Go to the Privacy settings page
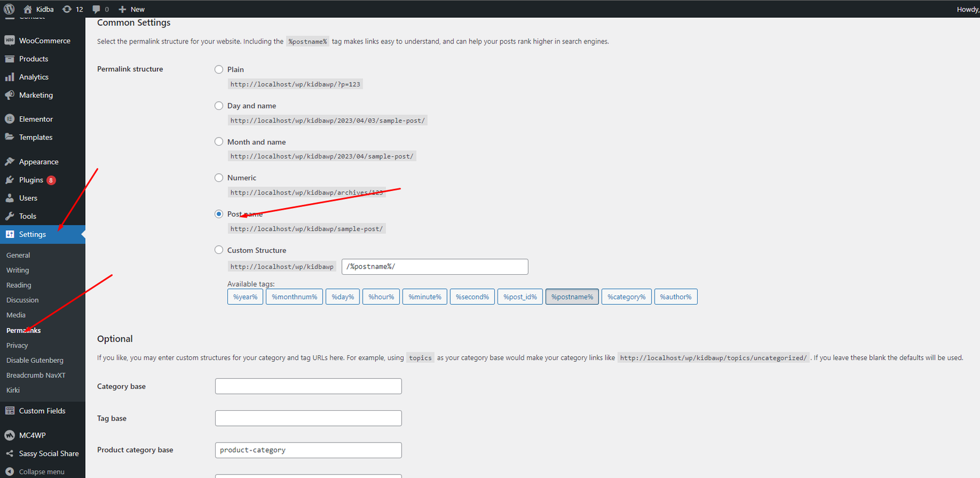This screenshot has height=478, width=980. [17, 345]
